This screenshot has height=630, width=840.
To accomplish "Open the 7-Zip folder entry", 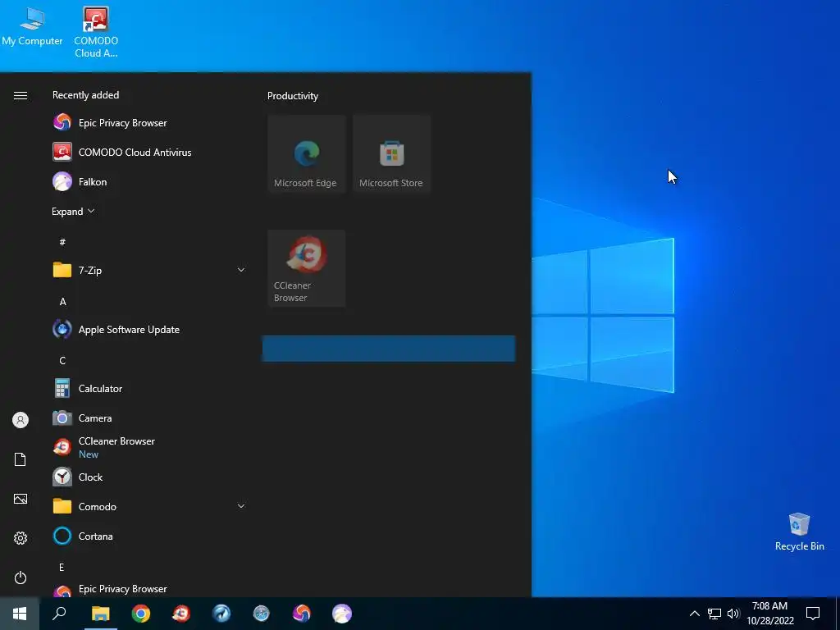I will click(x=149, y=270).
